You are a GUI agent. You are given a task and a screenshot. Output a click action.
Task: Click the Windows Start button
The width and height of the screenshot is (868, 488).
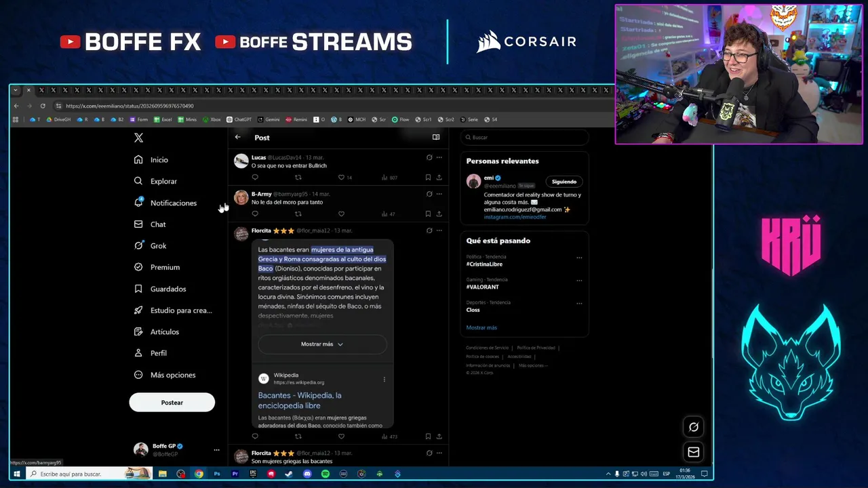[16, 474]
